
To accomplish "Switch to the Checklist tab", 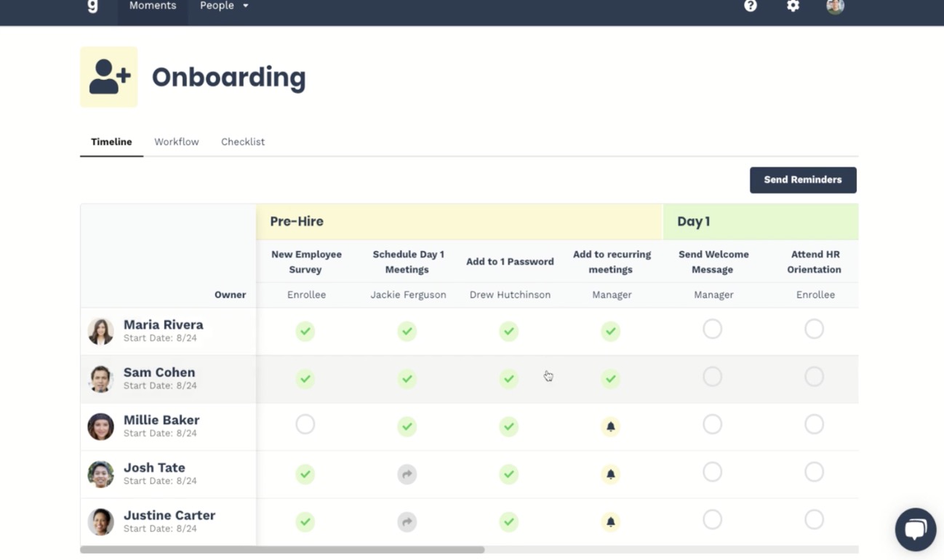I will click(243, 142).
